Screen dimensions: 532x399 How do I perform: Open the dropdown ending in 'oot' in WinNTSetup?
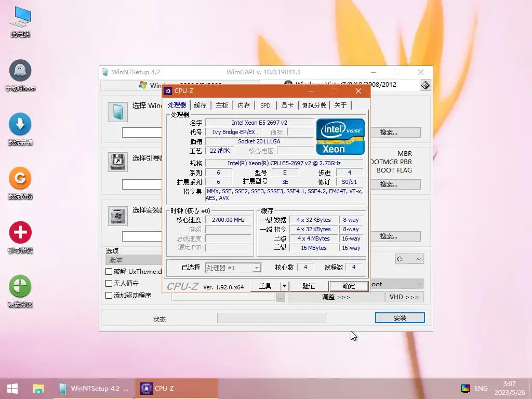pos(396,284)
